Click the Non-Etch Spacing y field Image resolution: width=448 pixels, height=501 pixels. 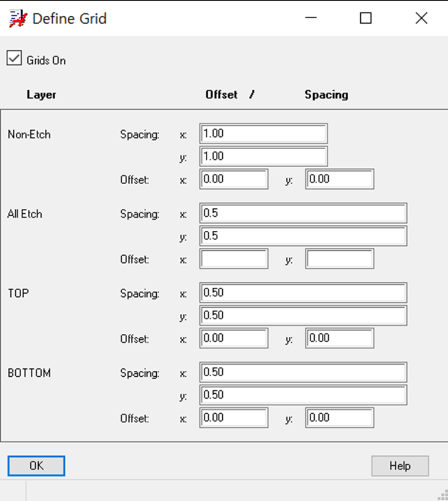(x=263, y=156)
